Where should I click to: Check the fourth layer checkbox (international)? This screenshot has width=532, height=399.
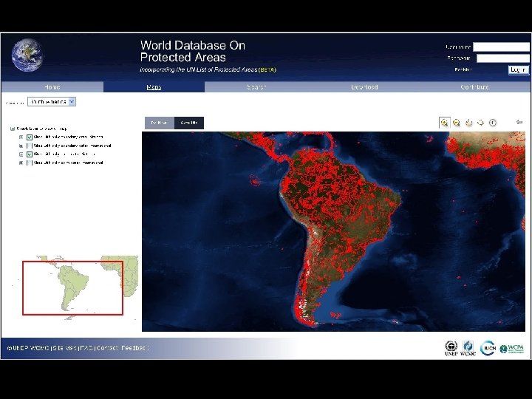click(30, 163)
